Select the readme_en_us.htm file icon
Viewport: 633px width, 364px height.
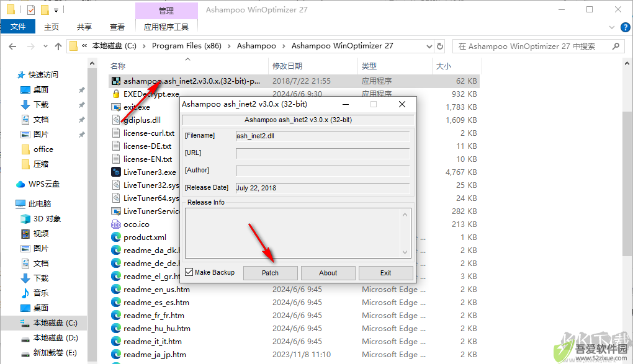coord(116,290)
